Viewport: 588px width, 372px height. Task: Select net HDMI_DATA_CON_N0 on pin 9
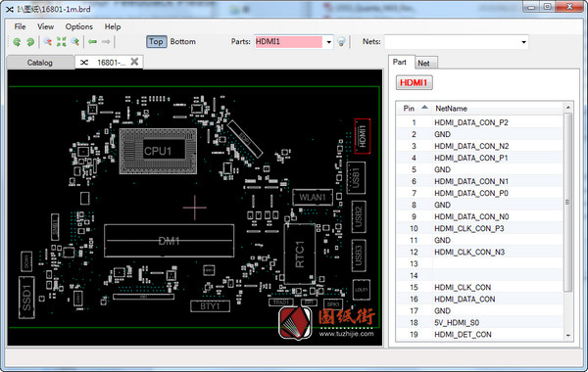pyautogui.click(x=471, y=217)
